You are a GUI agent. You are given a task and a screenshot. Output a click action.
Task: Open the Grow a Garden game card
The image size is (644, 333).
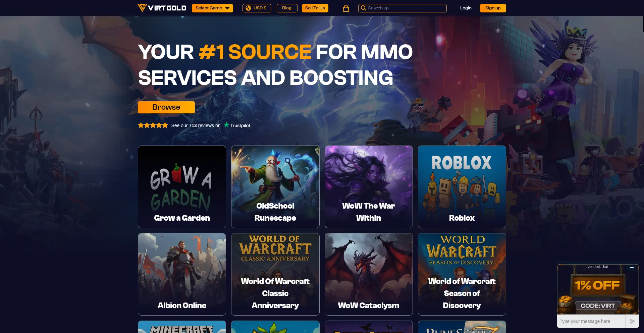tap(182, 187)
